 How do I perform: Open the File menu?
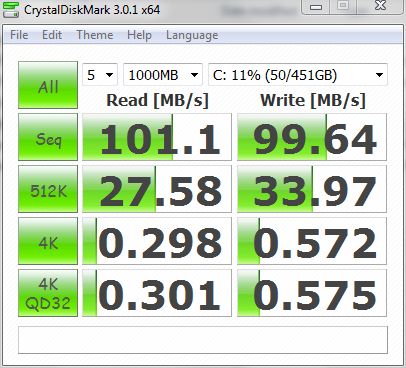point(19,35)
